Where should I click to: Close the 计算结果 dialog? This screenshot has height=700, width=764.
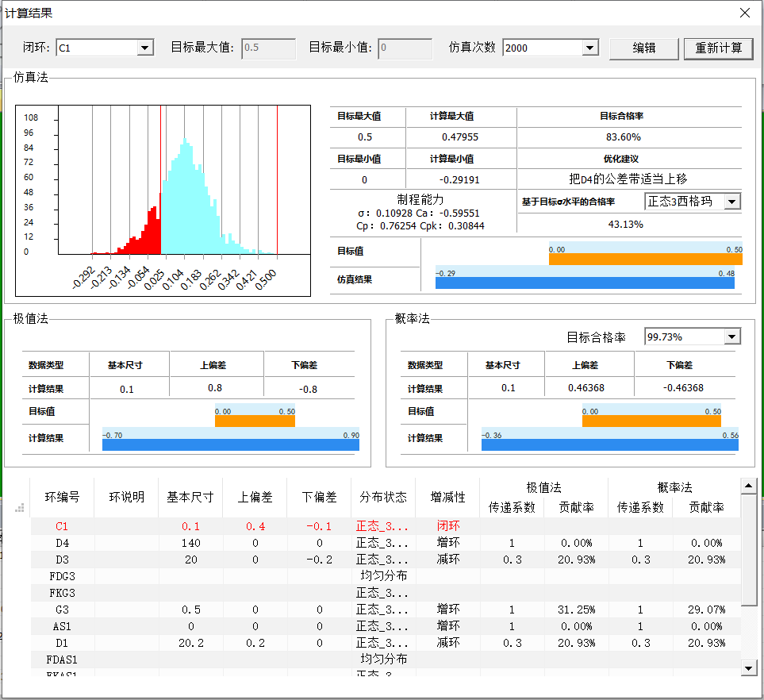(x=744, y=13)
